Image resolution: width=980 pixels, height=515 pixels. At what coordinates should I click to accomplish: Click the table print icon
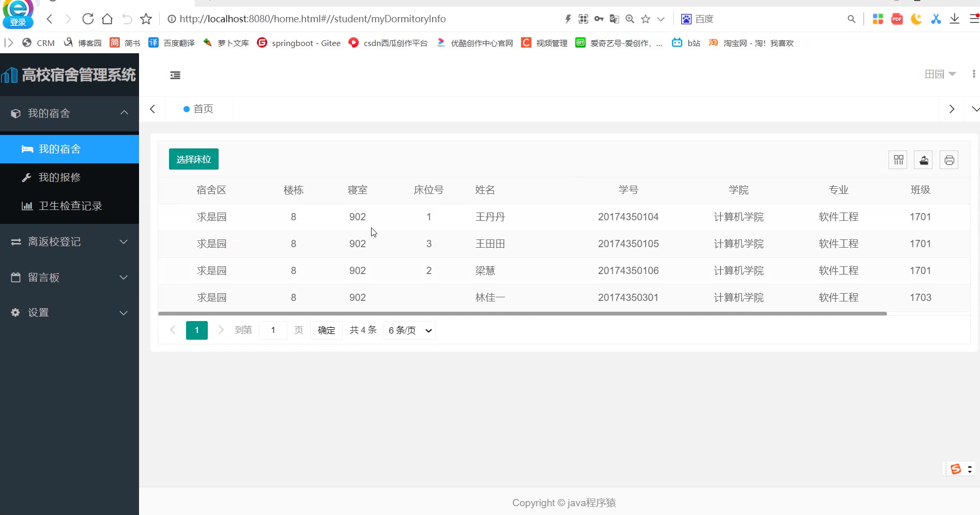coord(949,160)
